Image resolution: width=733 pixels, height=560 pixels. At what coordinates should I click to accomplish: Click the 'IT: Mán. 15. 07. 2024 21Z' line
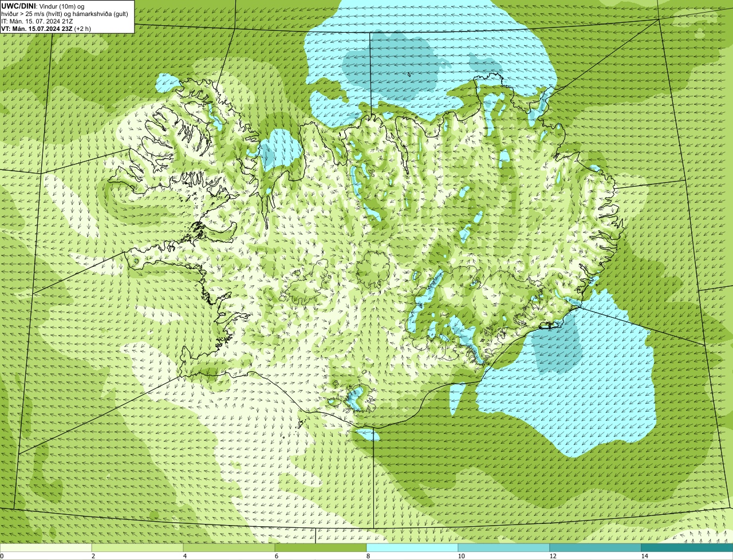coord(37,21)
